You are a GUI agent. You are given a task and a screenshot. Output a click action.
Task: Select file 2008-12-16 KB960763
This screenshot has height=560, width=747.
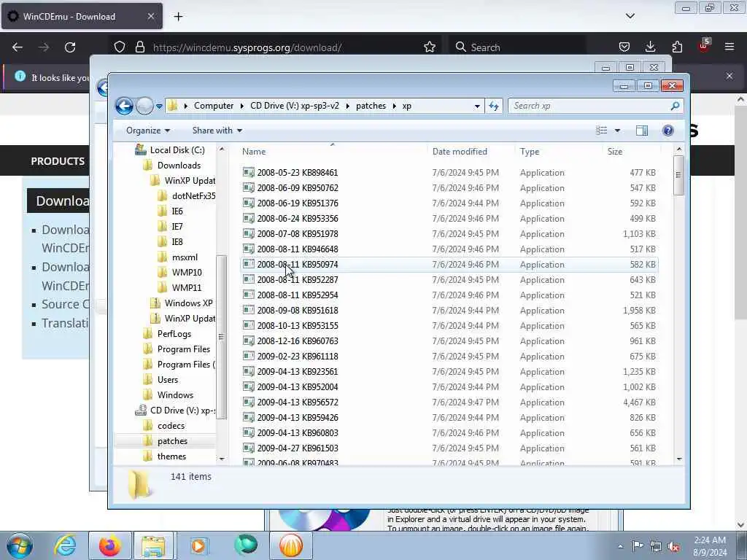[x=298, y=341]
